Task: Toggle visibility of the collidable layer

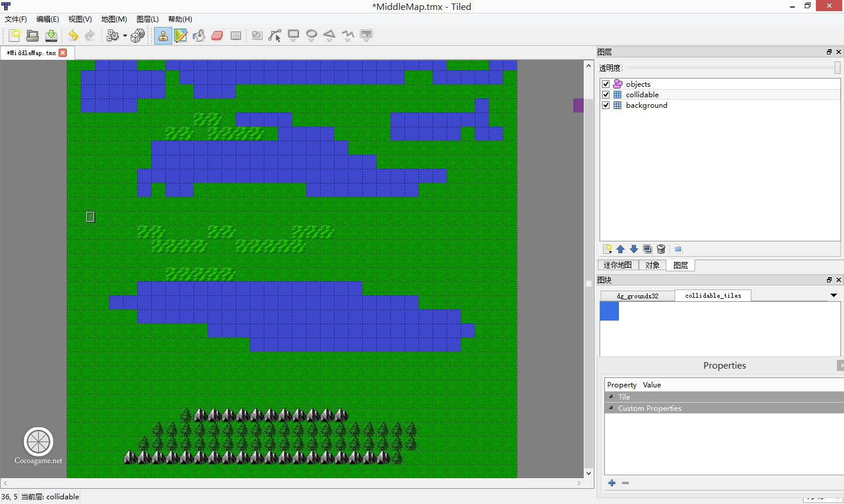Action: click(606, 94)
